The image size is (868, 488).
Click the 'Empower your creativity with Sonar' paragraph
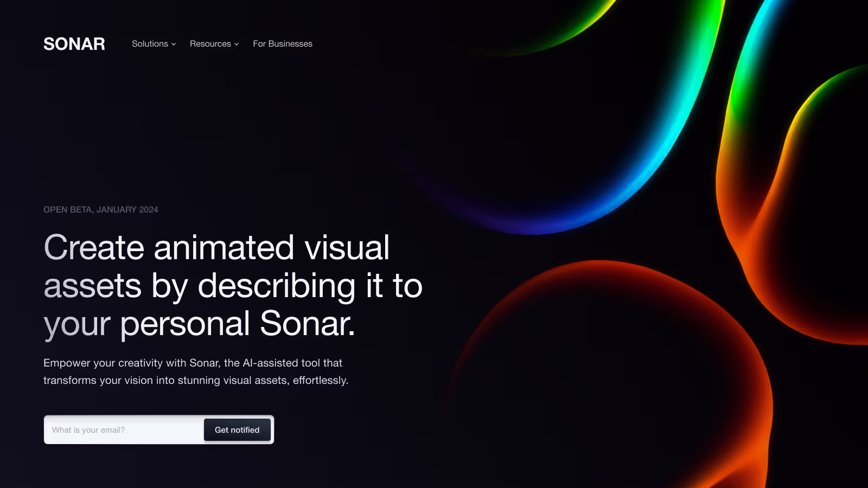[196, 371]
